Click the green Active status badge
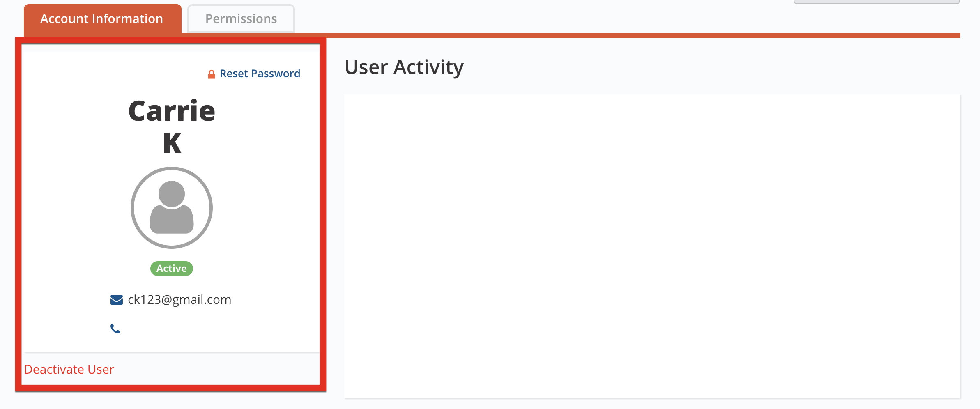The image size is (980, 409). pyautogui.click(x=172, y=269)
